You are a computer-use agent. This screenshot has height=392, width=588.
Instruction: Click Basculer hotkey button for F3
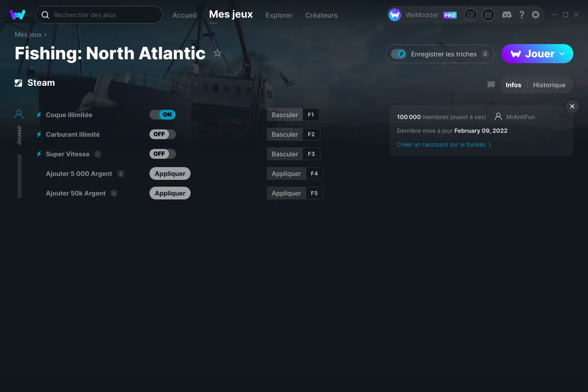coord(285,154)
